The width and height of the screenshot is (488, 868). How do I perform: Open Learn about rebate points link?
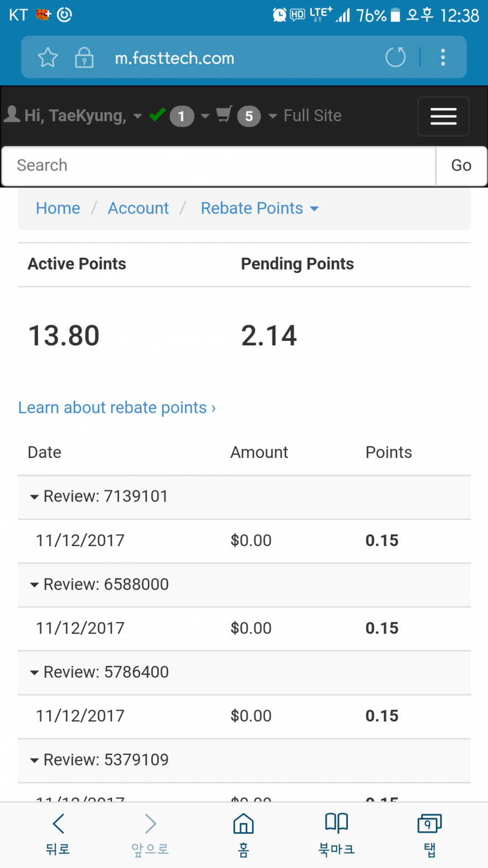[x=117, y=408]
